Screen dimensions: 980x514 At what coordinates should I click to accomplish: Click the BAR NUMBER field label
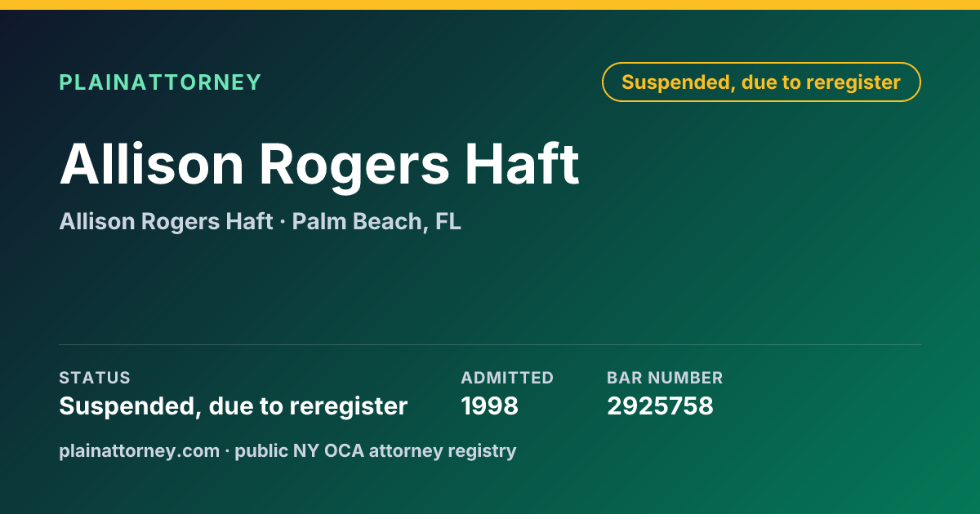pos(665,378)
